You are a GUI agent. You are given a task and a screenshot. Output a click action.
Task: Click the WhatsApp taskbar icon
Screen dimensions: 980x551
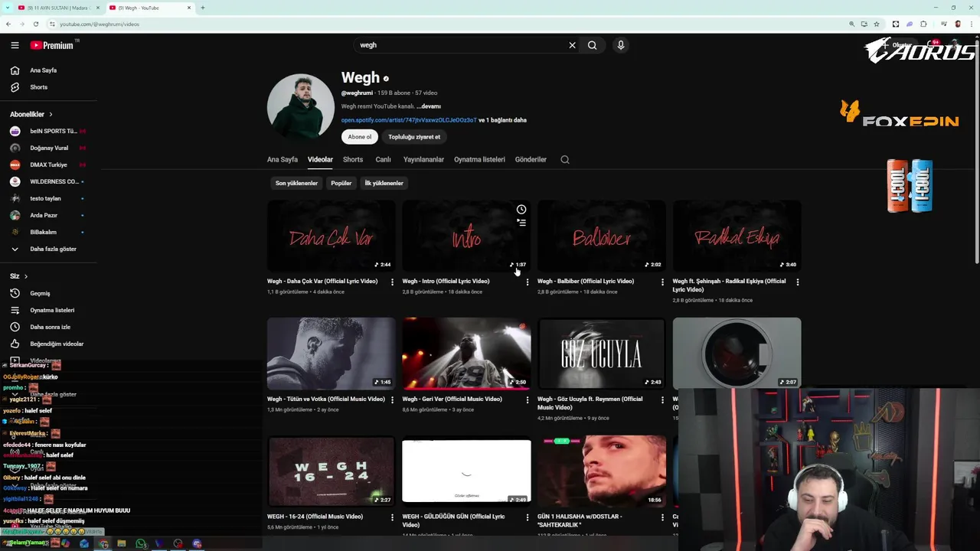[141, 543]
